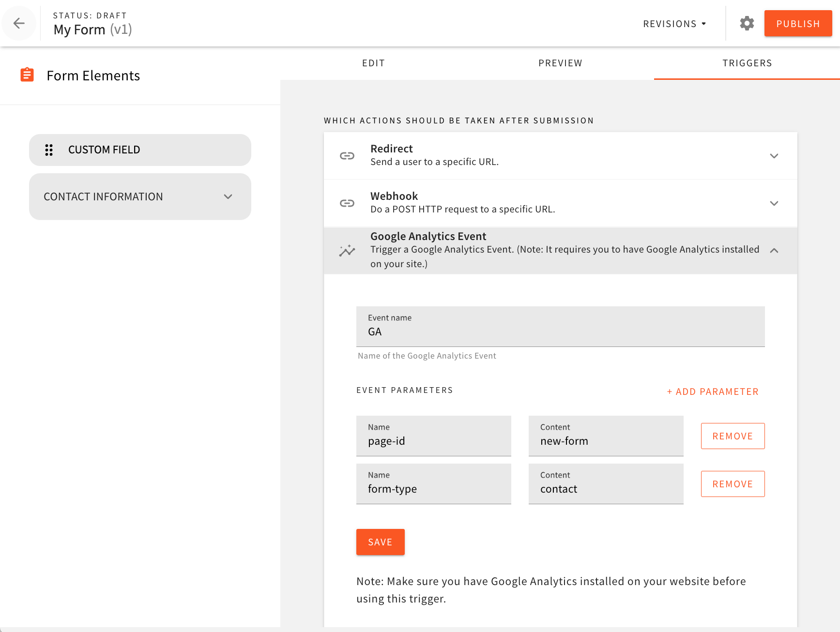Click the Event name input field
Viewport: 840px width, 632px height.
point(560,331)
